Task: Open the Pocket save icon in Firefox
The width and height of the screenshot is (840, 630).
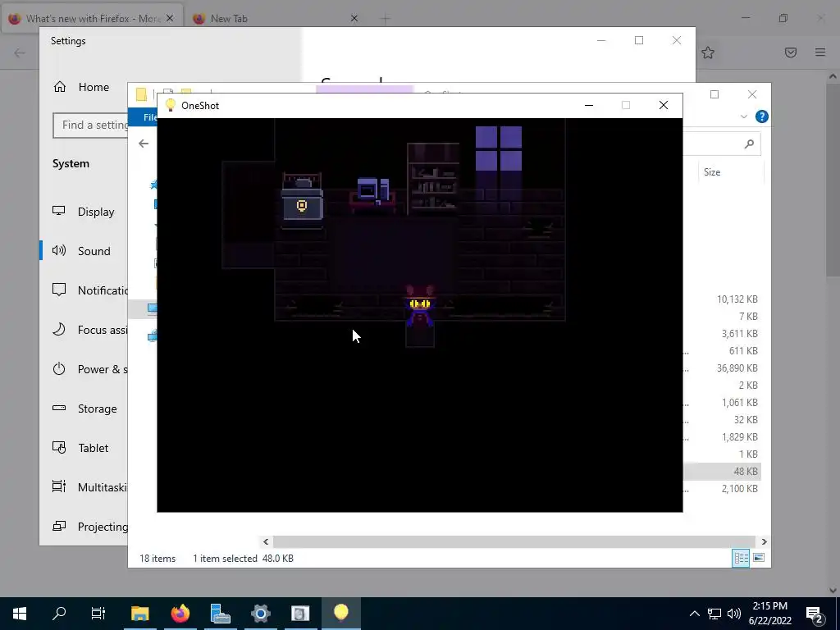Action: [x=791, y=52]
